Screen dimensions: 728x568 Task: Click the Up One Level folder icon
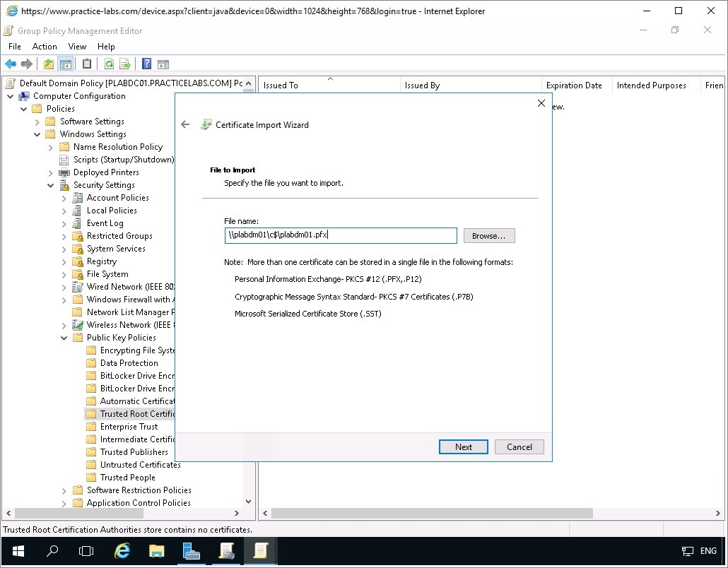point(48,64)
